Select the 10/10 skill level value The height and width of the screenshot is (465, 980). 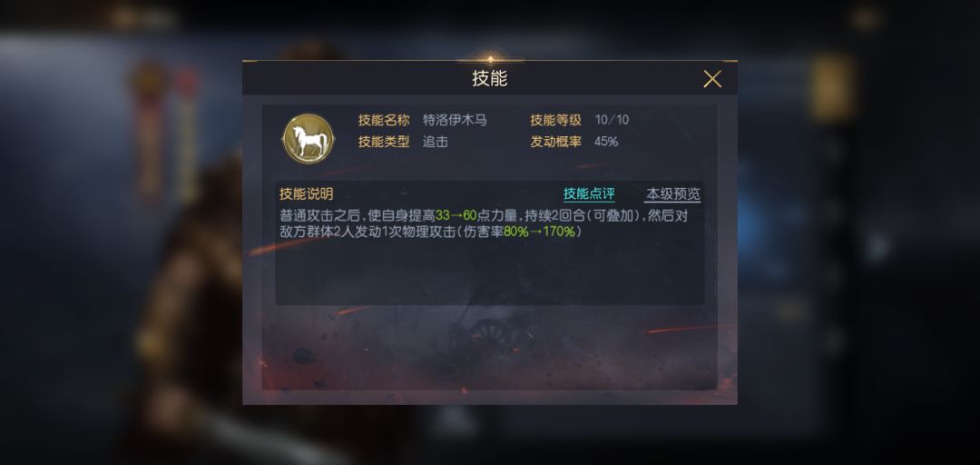[612, 120]
